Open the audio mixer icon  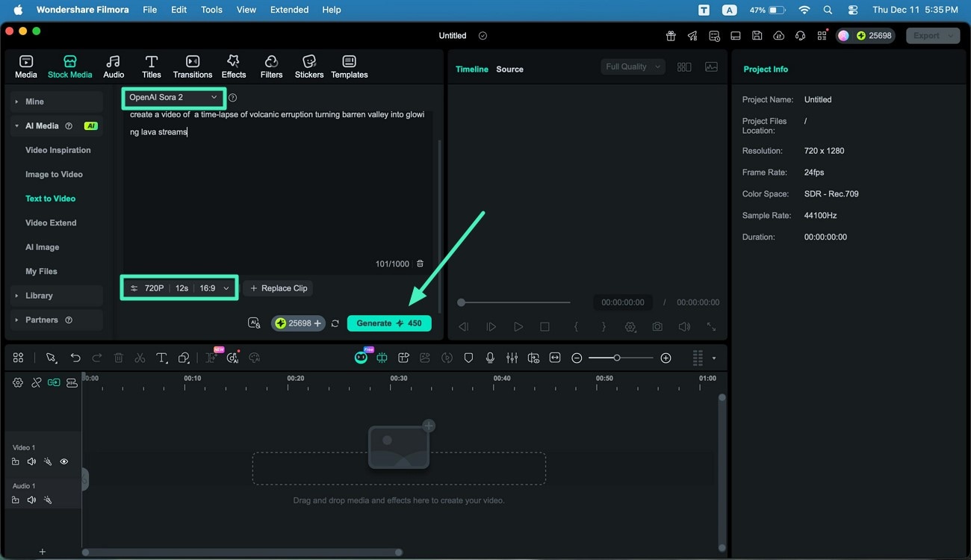click(512, 358)
